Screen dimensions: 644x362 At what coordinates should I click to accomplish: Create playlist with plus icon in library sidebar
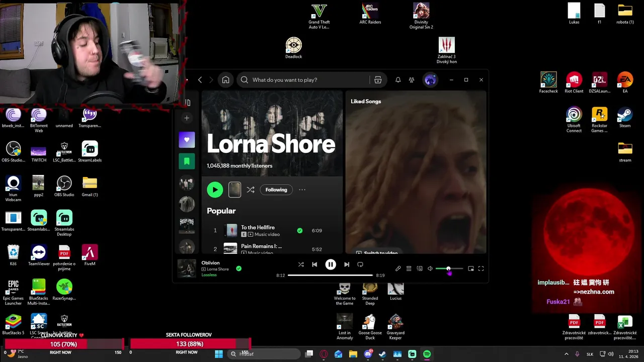(x=187, y=118)
